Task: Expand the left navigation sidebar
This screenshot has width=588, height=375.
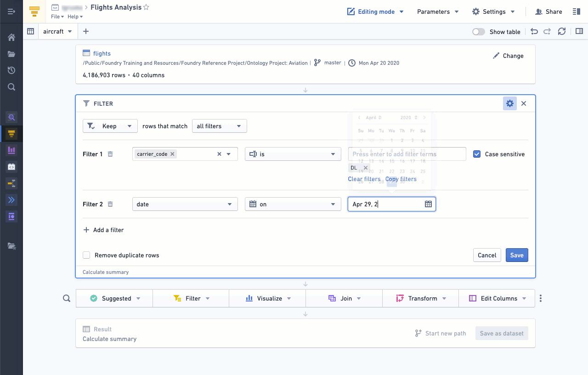Action: click(11, 11)
